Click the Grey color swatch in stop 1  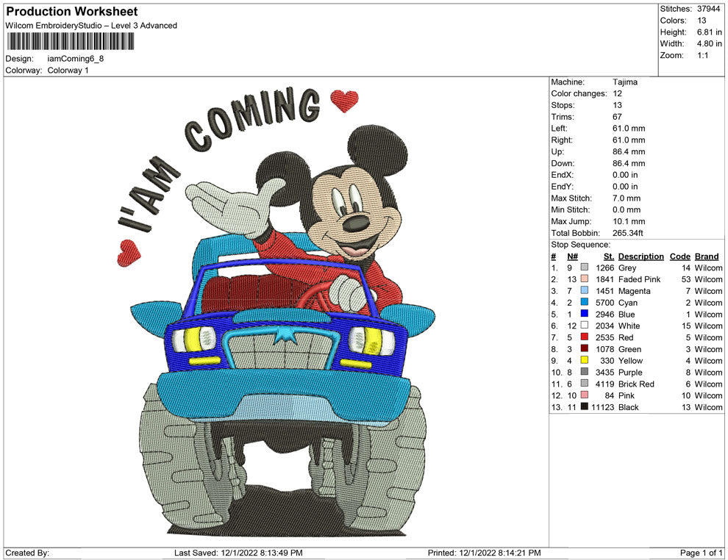click(x=585, y=268)
